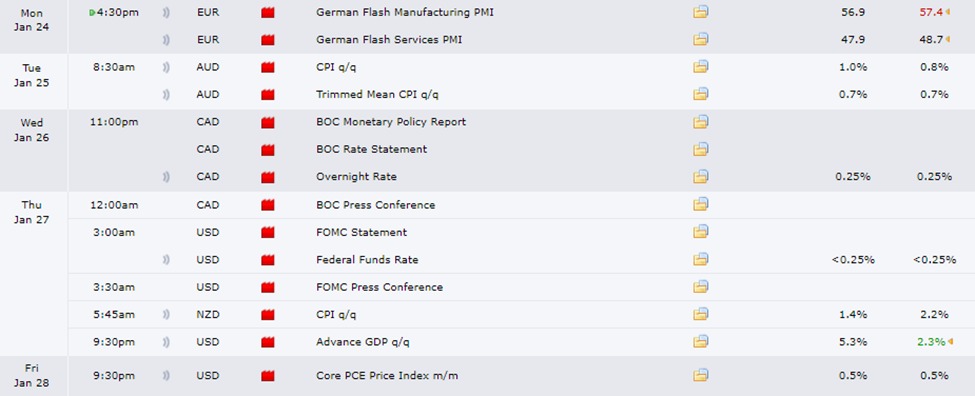Open detail folder for German Flash Manufacturing PMI
975x396 pixels.
[701, 12]
